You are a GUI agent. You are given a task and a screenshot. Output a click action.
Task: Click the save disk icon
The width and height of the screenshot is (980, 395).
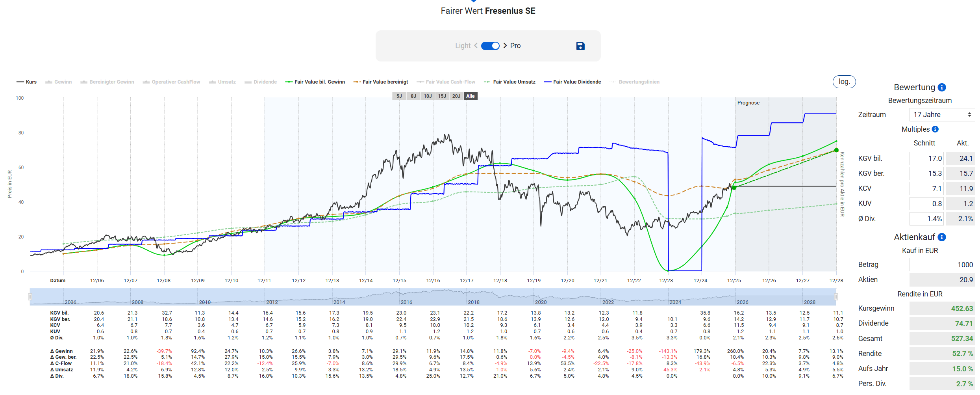580,46
